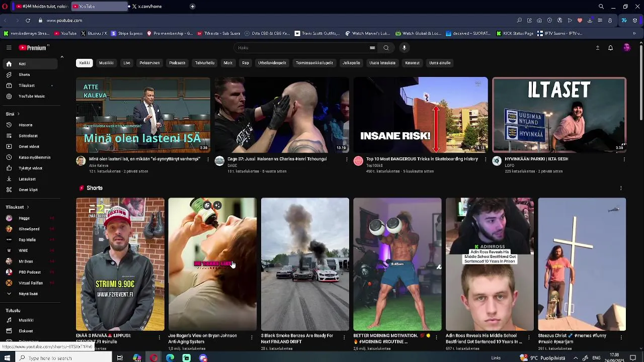Click the www.youtube.com address bar
Screen dimensions: 644x362
[64, 21]
